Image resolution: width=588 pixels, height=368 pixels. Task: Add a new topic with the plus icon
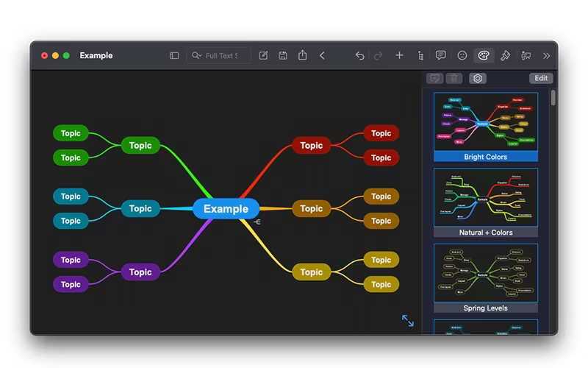click(399, 56)
